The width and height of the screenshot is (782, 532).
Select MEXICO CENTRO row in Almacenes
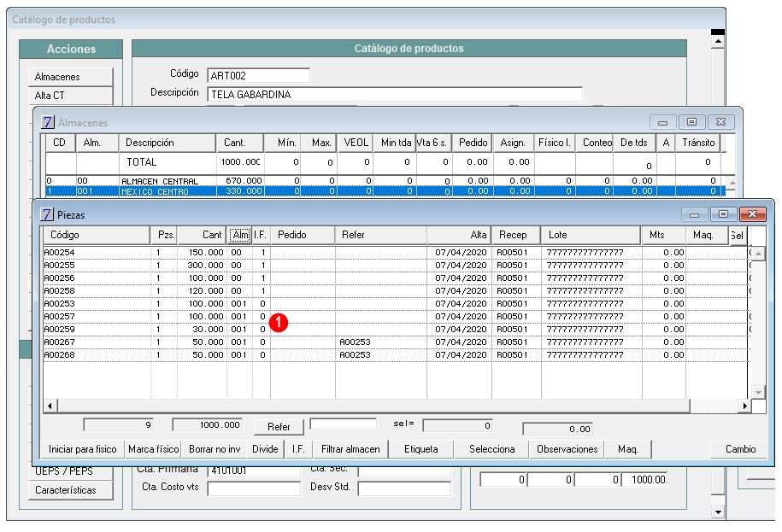[384, 191]
